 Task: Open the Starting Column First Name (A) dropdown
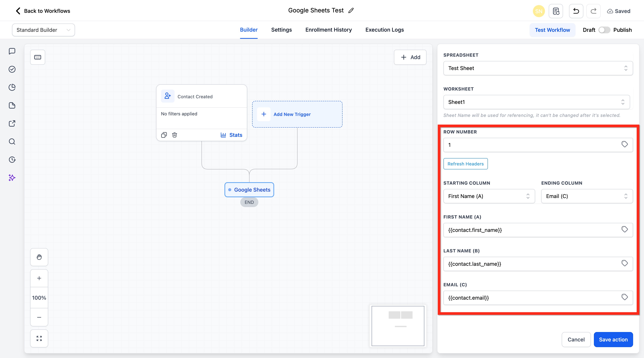click(x=489, y=196)
